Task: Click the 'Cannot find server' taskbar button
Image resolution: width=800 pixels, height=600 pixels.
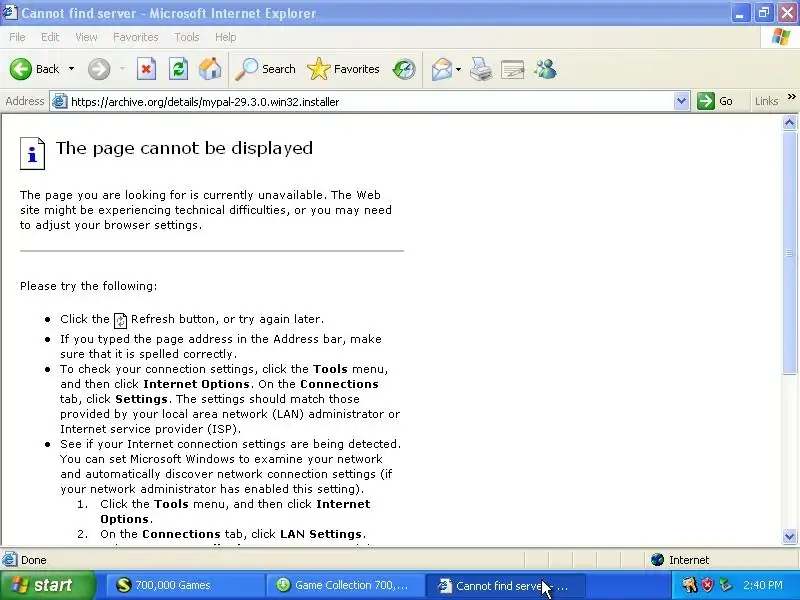Action: [x=505, y=585]
